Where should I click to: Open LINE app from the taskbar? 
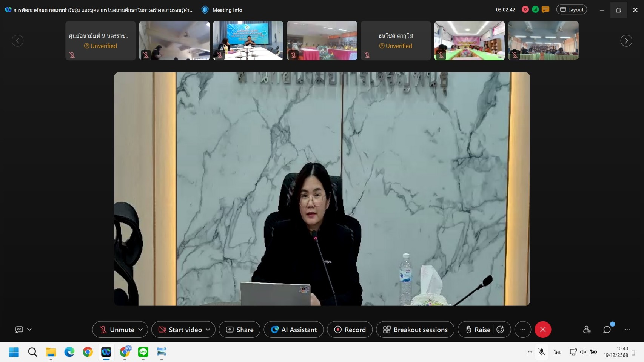143,352
